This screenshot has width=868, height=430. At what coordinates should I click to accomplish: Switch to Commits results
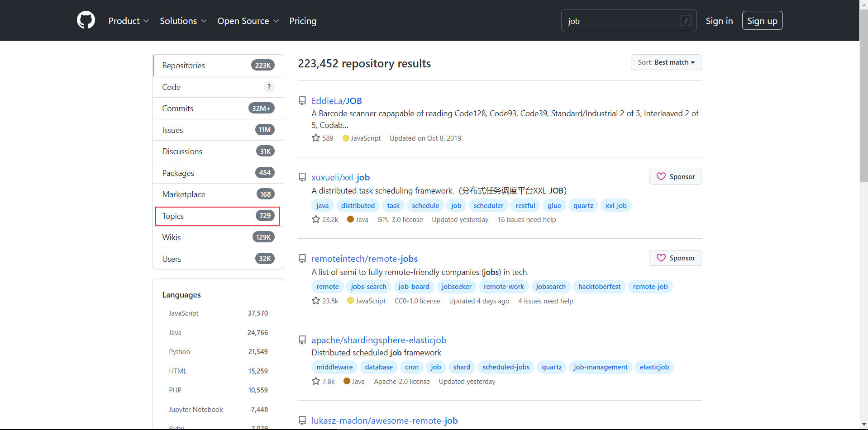[218, 109]
